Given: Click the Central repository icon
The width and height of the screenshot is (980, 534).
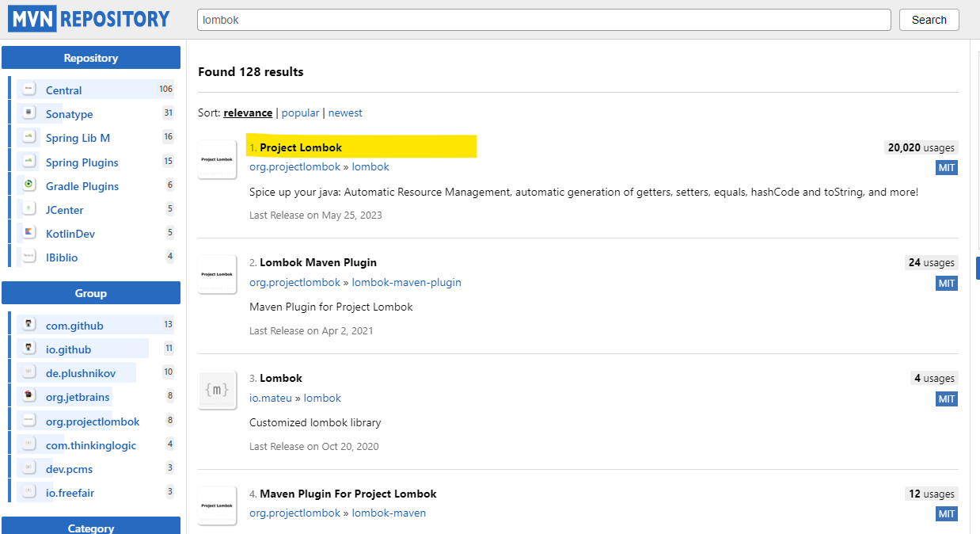Looking at the screenshot, I should click(28, 90).
